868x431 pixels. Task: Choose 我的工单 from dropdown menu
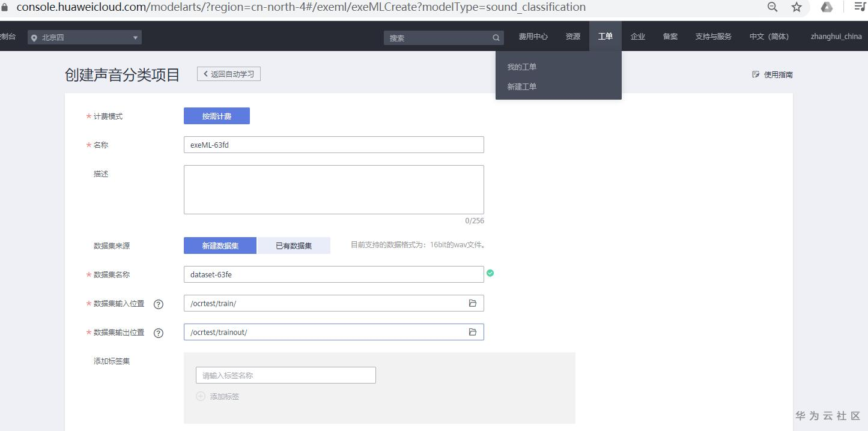pyautogui.click(x=522, y=67)
